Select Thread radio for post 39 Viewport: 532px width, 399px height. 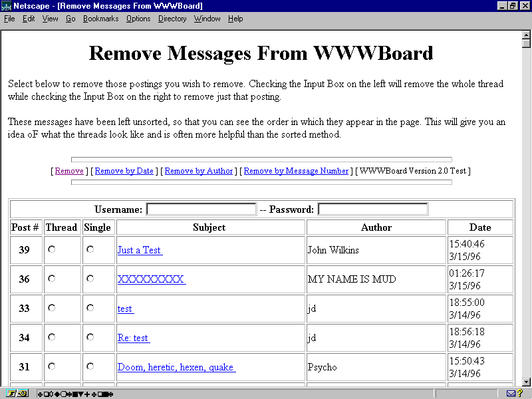(52, 249)
